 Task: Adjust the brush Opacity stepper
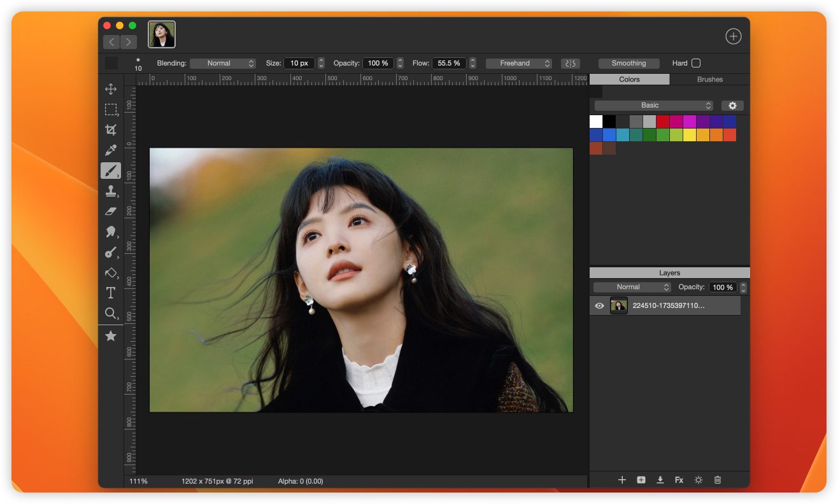click(400, 63)
